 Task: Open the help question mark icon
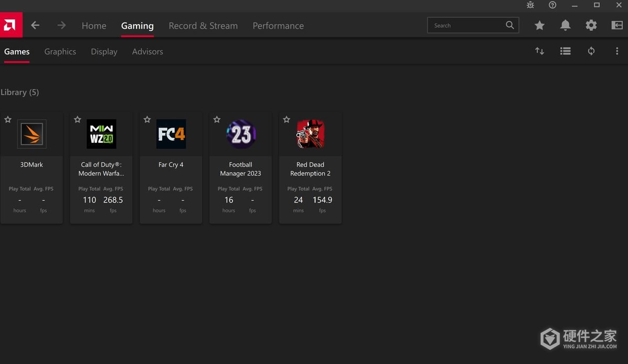pos(553,5)
